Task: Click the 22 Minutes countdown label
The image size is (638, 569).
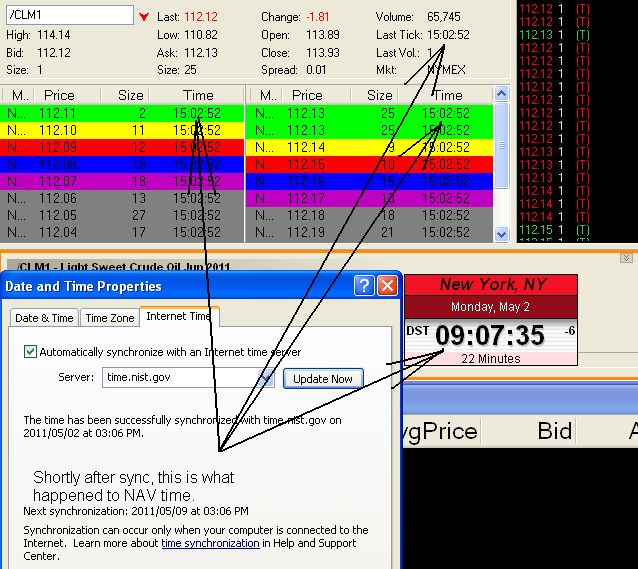Action: (x=491, y=359)
